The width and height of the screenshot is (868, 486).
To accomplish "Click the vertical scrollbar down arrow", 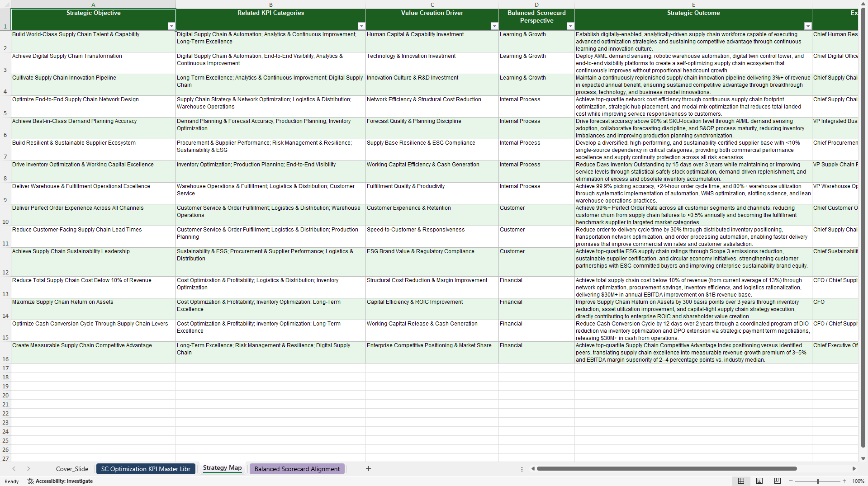I will [x=863, y=458].
